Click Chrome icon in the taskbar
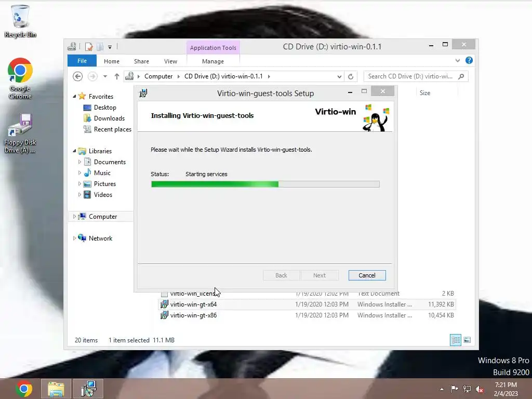 24,389
